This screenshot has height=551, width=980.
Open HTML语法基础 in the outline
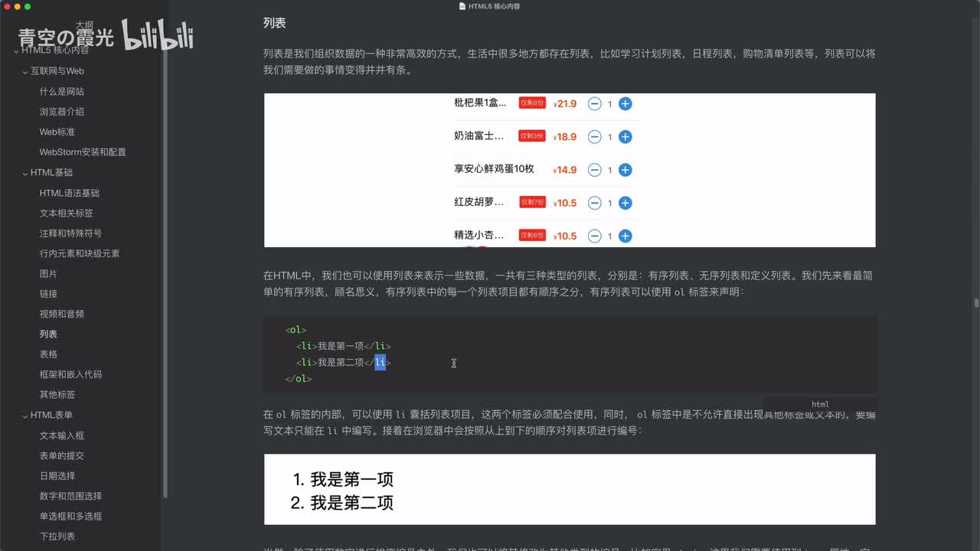point(70,193)
